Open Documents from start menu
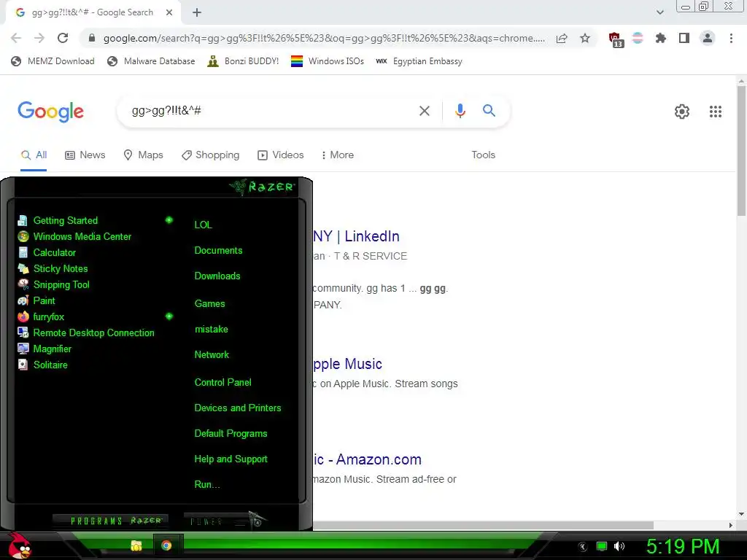Viewport: 747px width, 560px height. pyautogui.click(x=218, y=251)
